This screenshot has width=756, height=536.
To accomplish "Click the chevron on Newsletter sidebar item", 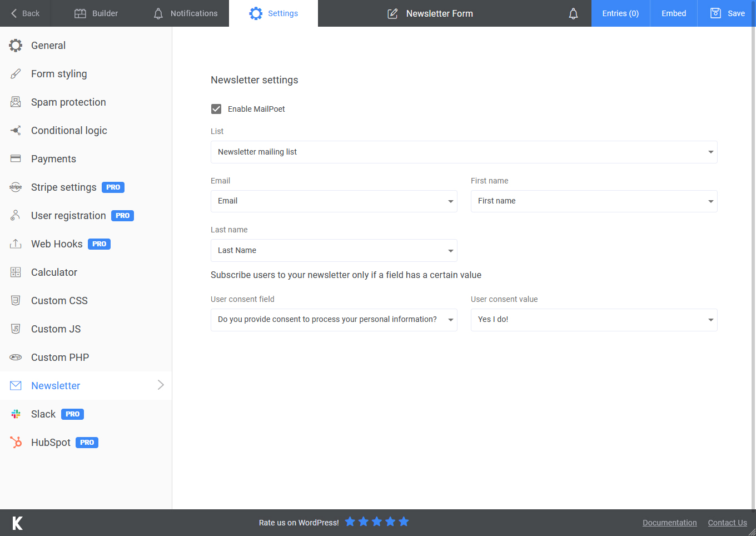I will point(161,385).
